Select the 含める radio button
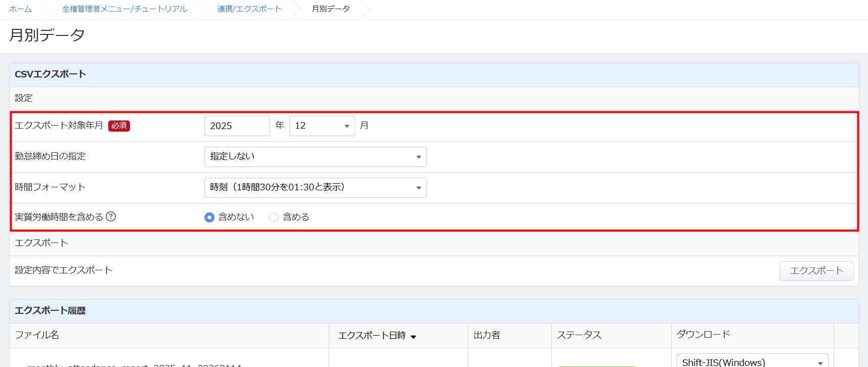Viewport: 868px width, 367px height. coord(274,217)
